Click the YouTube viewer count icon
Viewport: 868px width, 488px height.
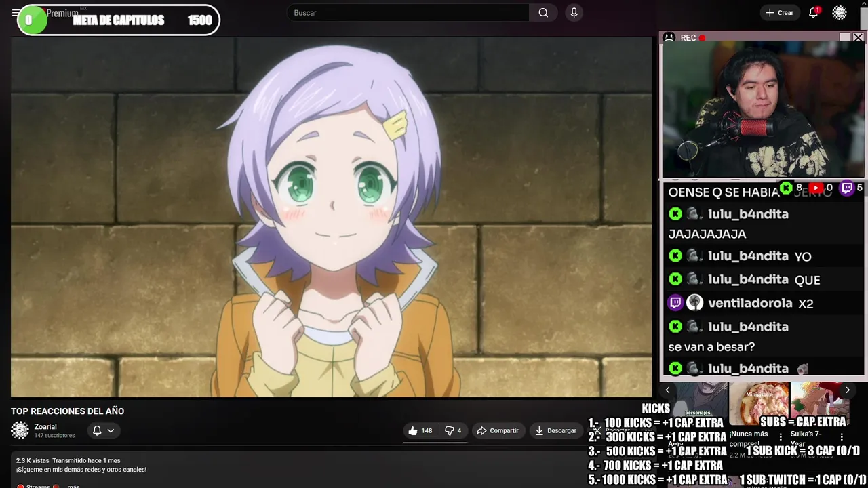pos(816,188)
